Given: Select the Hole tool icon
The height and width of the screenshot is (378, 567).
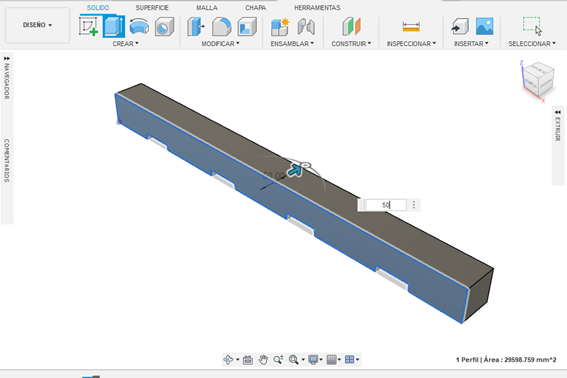Looking at the screenshot, I should [164, 27].
